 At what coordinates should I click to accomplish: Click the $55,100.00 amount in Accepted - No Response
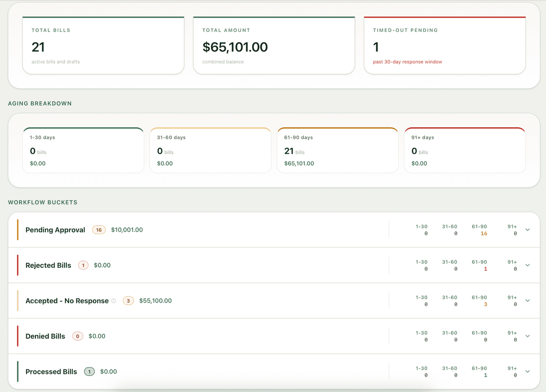click(156, 301)
